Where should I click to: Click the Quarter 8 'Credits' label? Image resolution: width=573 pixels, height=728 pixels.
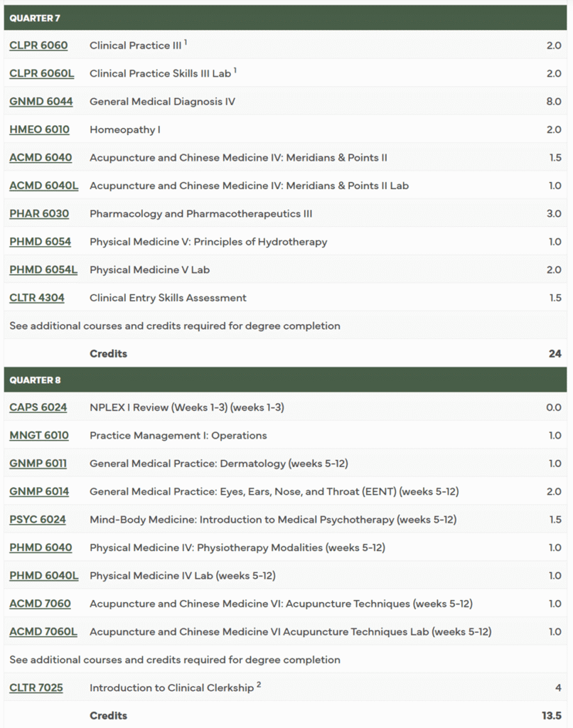[x=108, y=715]
